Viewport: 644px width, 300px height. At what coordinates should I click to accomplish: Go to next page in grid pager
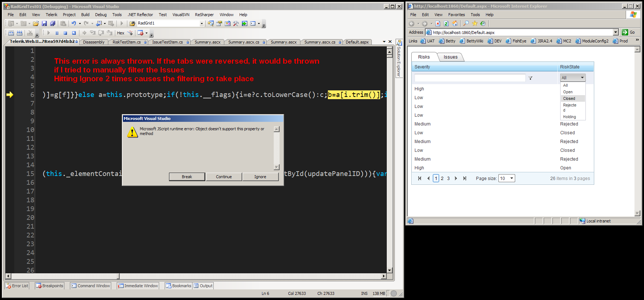(x=456, y=179)
